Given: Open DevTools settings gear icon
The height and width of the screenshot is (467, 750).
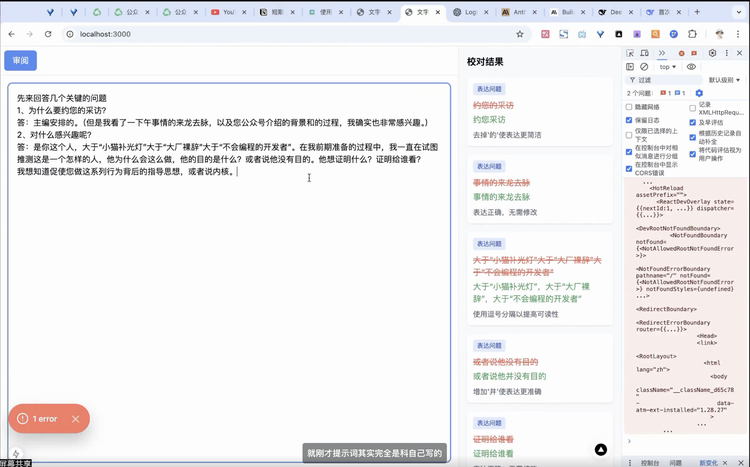Looking at the screenshot, I should [x=712, y=53].
